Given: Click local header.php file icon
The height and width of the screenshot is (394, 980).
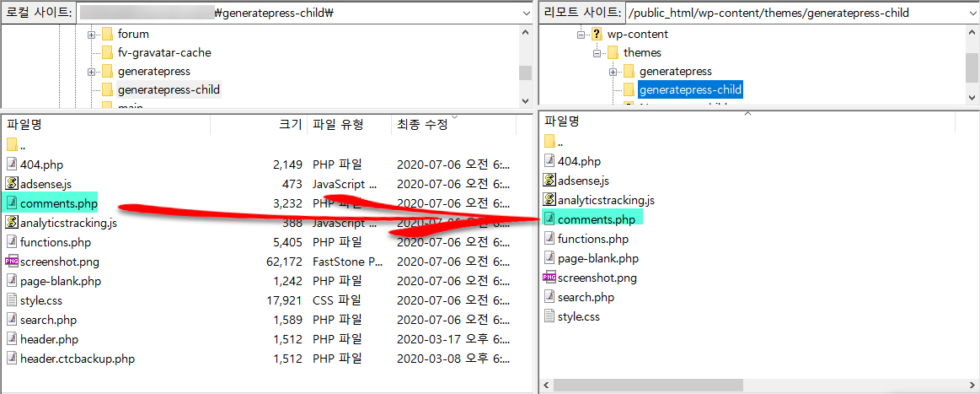Looking at the screenshot, I should 12,339.
